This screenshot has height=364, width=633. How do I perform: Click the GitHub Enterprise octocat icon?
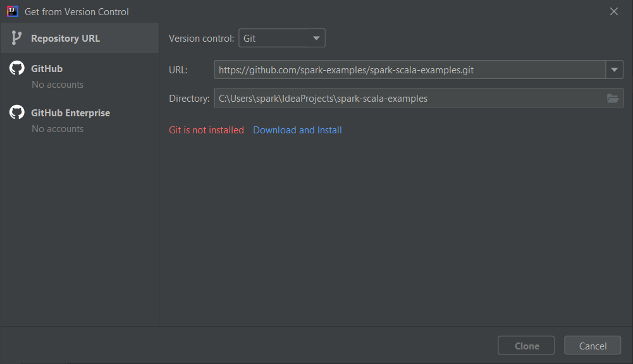click(x=17, y=112)
